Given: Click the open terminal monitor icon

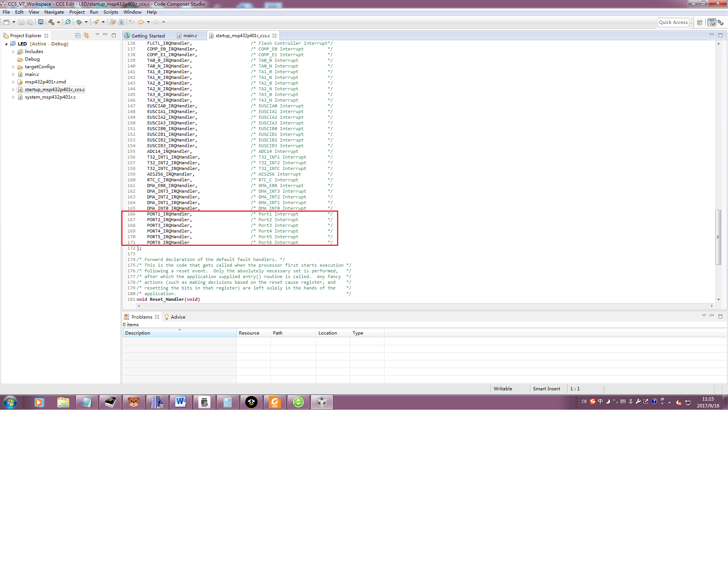Looking at the screenshot, I should pos(41,22).
